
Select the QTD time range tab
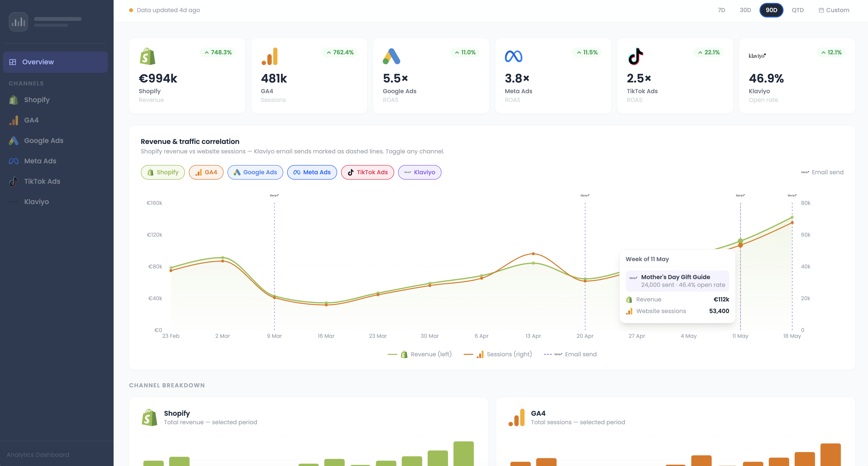tap(798, 10)
